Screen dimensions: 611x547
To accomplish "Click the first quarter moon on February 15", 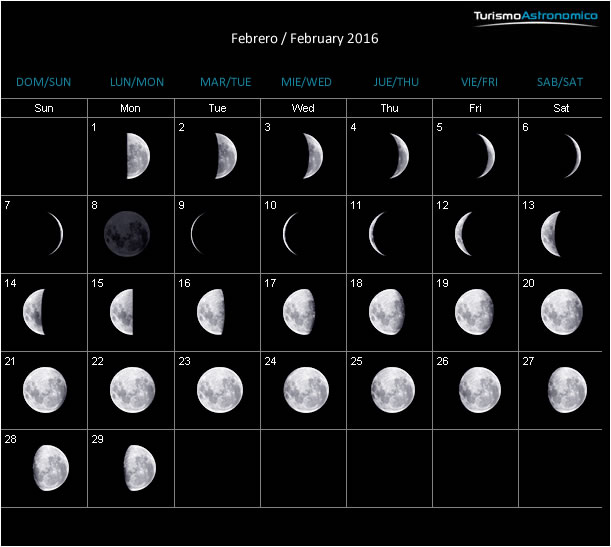I will pyautogui.click(x=122, y=312).
